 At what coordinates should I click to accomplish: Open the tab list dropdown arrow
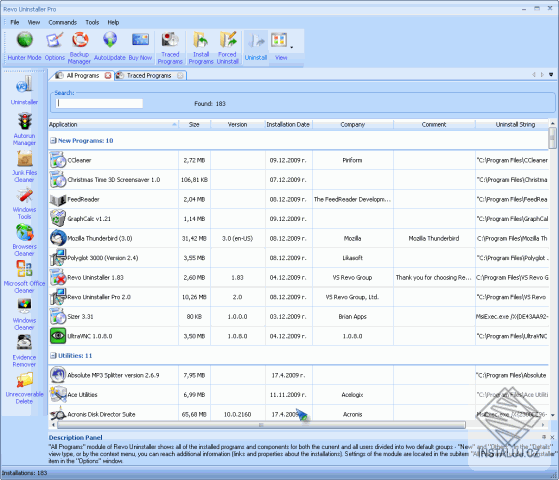point(551,75)
